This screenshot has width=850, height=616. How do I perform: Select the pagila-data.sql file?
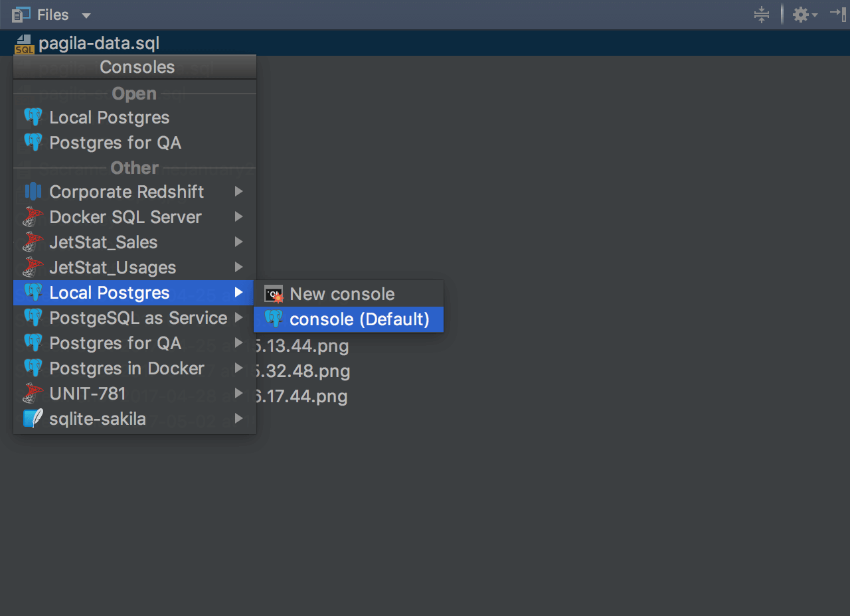click(x=98, y=44)
